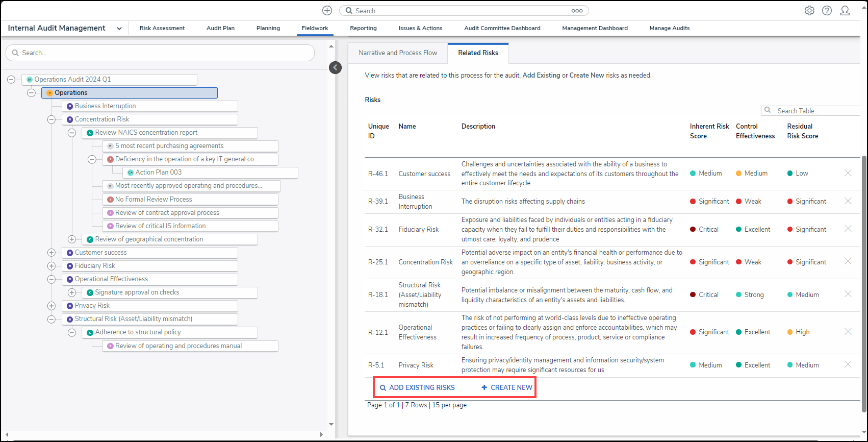The width and height of the screenshot is (868, 442).
Task: Open the settings gear icon
Action: coord(809,11)
